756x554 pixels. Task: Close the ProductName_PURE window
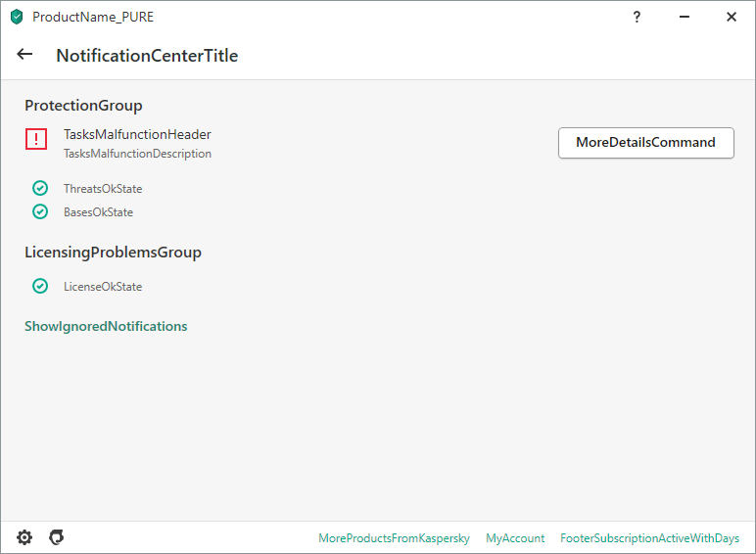pos(732,17)
